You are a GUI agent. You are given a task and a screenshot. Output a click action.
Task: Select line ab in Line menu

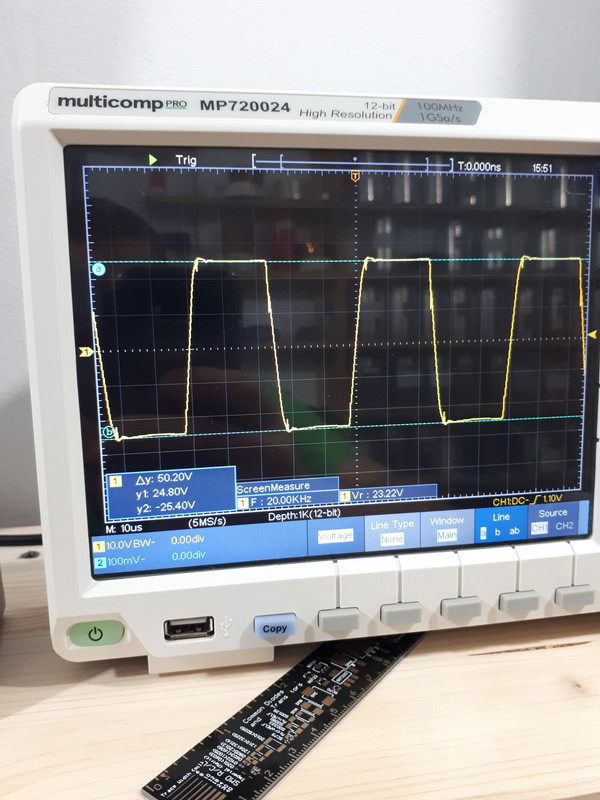tap(514, 531)
